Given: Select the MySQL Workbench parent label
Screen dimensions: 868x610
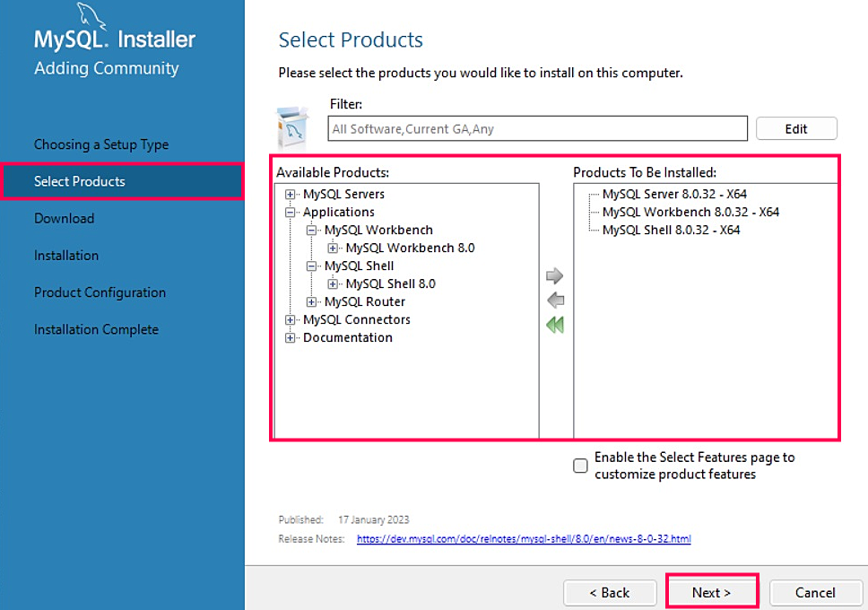Looking at the screenshot, I should 378,230.
